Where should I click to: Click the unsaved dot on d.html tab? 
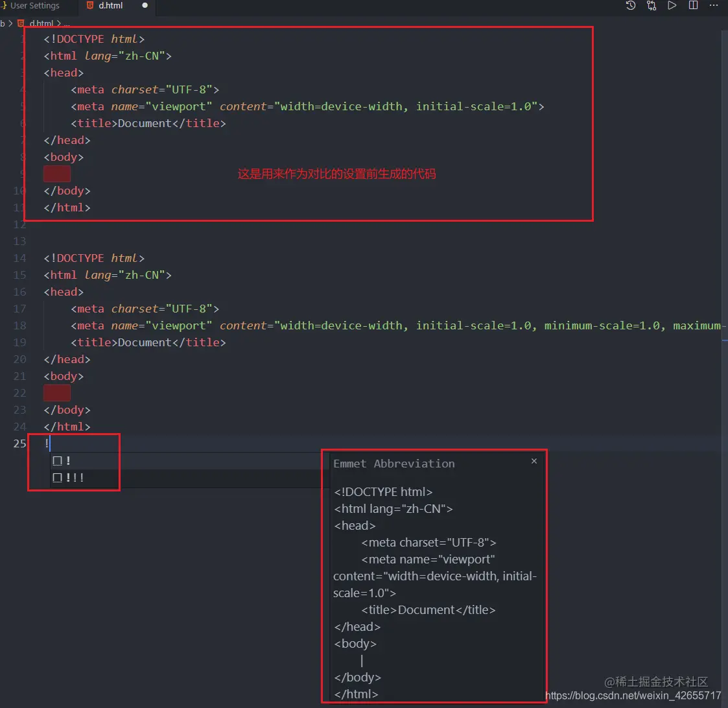145,6
